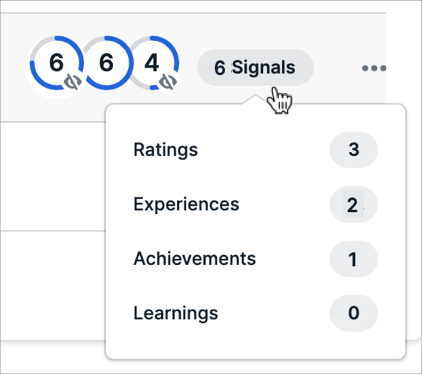Select Achievements in the signals popup
This screenshot has height=374, width=422.
tap(195, 259)
